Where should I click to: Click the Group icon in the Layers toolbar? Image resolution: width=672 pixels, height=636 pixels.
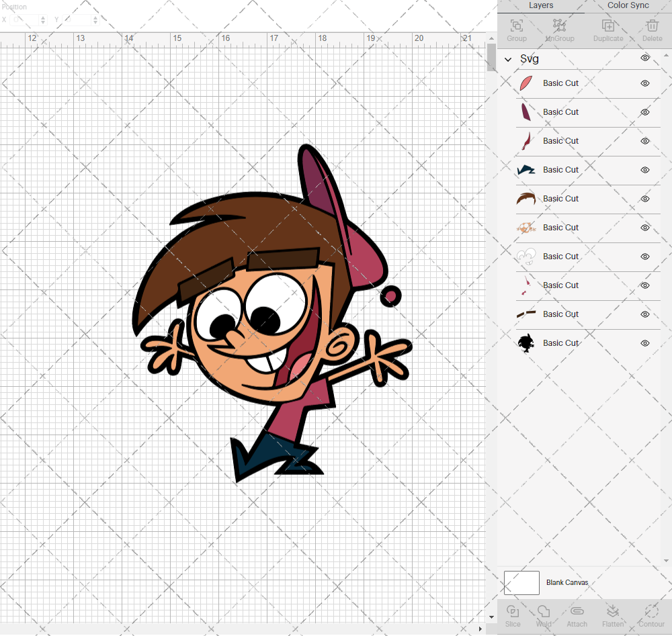(516, 26)
